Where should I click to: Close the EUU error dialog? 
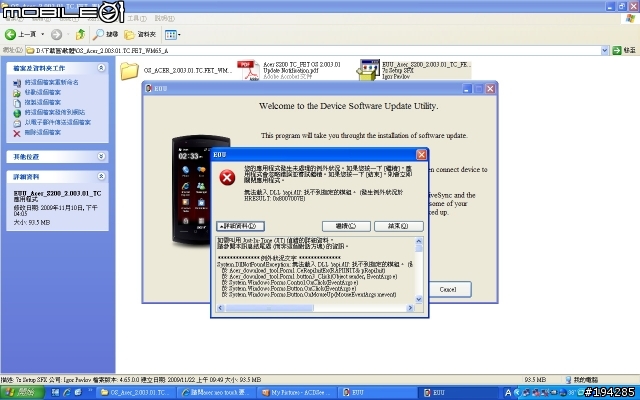pyautogui.click(x=421, y=154)
